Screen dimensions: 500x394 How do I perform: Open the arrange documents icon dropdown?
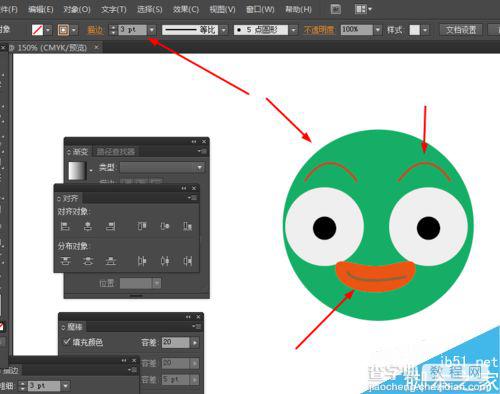pos(363,9)
